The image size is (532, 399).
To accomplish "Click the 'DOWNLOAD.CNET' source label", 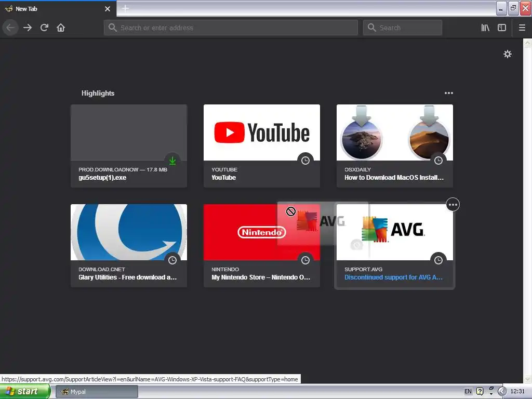I will 102,269.
